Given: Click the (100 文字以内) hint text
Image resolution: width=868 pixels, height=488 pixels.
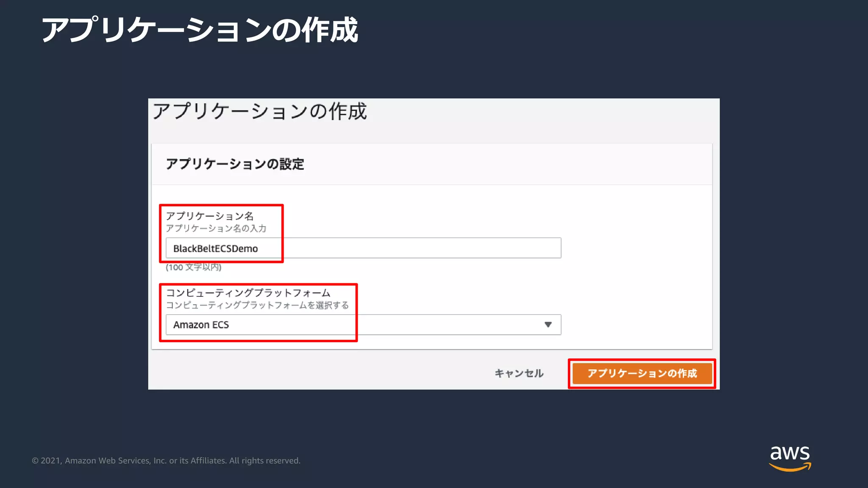Looking at the screenshot, I should point(194,267).
